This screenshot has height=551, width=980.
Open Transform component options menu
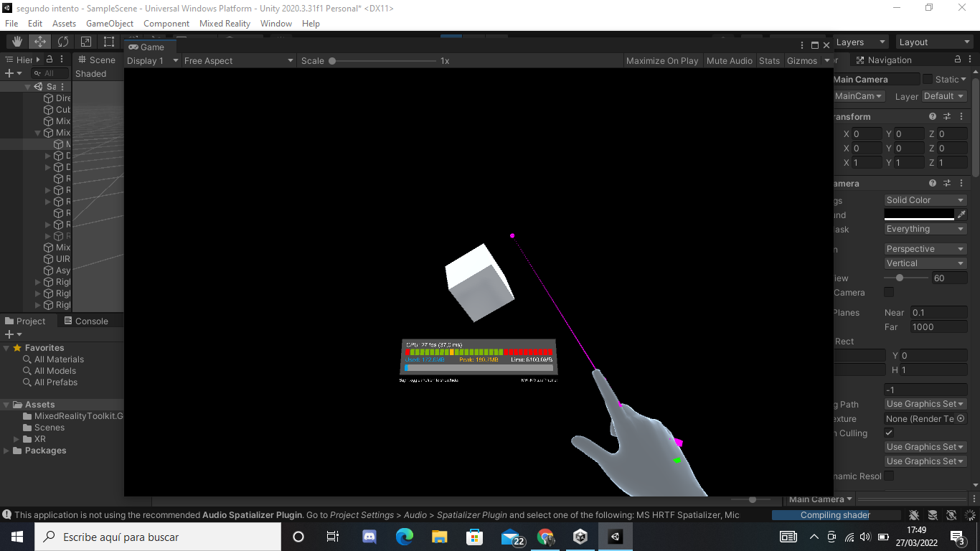(x=961, y=116)
